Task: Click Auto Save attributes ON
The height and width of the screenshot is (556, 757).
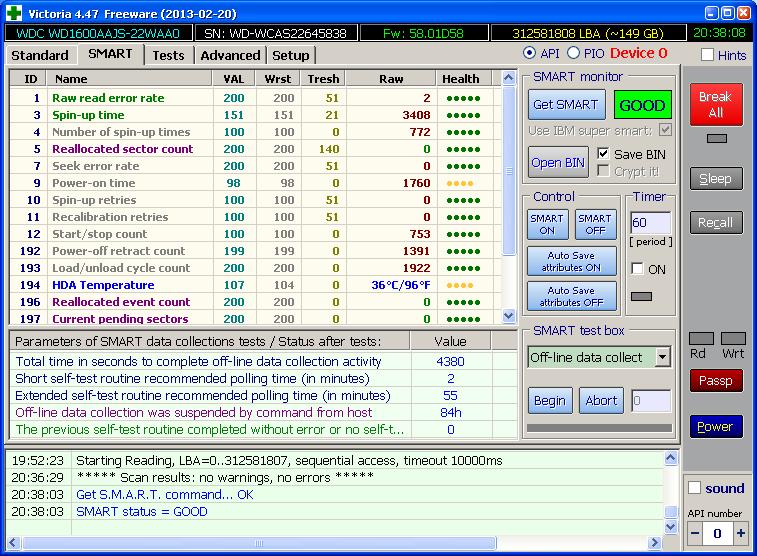Action: (571, 261)
